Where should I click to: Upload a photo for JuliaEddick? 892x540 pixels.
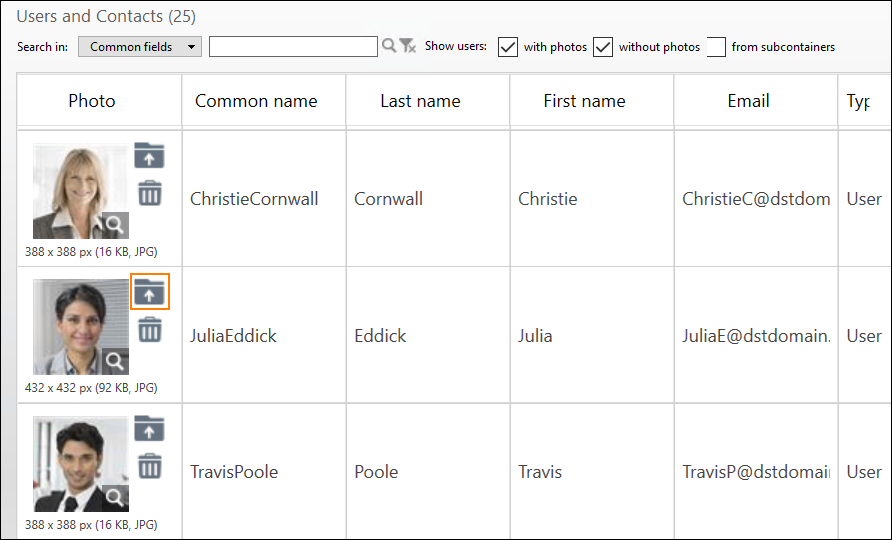coord(149,292)
